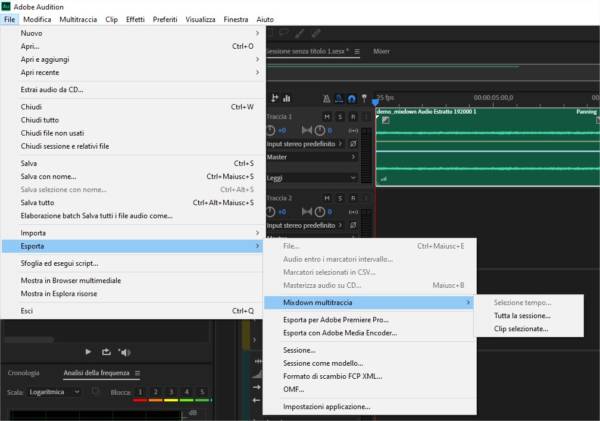Click the left-pointing arrow icon below the levels
This screenshot has width=600, height=421.
tap(257, 400)
